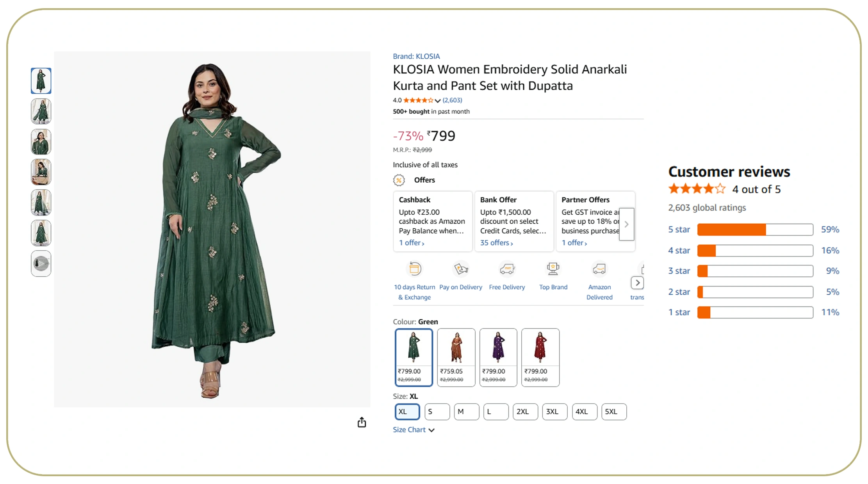Viewport: 868px width, 484px height.
Task: Click the next arrow on offer cards
Action: pos(626,224)
